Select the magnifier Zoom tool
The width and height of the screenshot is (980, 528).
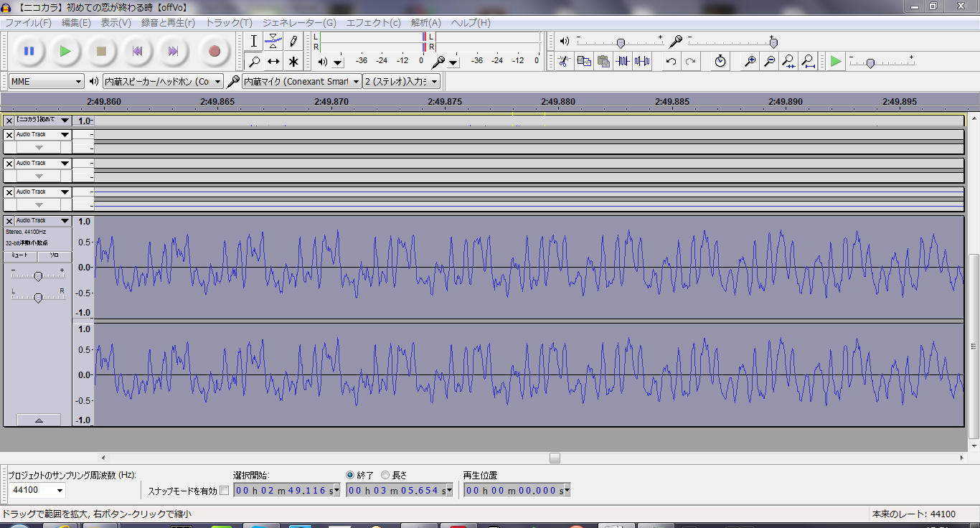(x=253, y=61)
